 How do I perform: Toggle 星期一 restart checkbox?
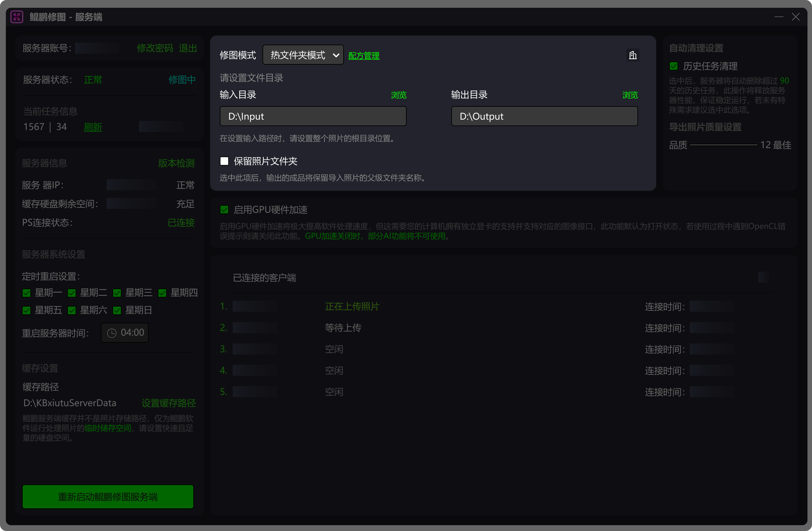(x=27, y=293)
